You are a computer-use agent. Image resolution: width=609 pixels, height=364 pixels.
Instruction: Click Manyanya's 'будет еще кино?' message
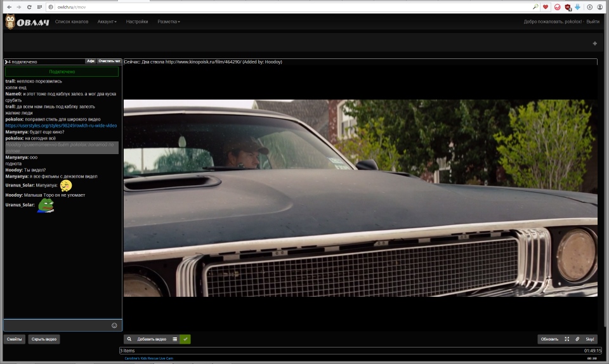35,132
